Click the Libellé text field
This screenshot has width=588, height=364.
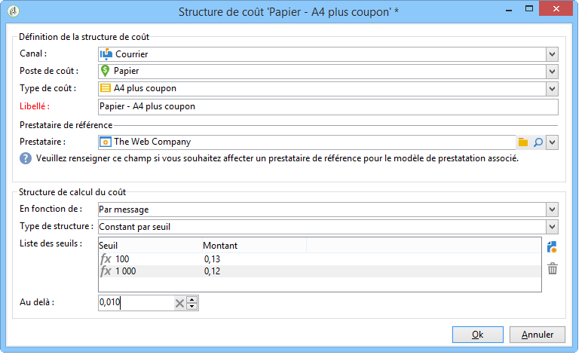pos(328,107)
